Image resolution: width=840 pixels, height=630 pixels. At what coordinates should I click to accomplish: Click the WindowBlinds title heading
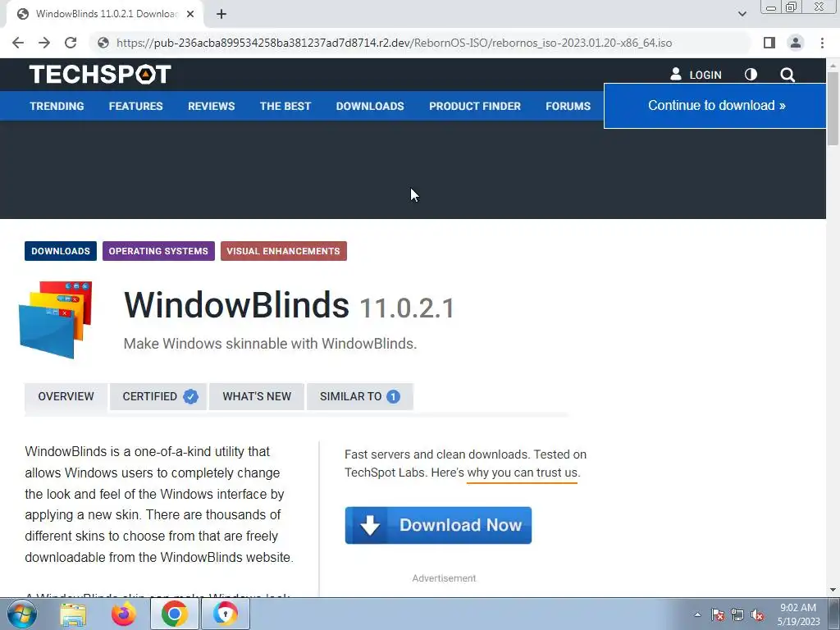[236, 305]
